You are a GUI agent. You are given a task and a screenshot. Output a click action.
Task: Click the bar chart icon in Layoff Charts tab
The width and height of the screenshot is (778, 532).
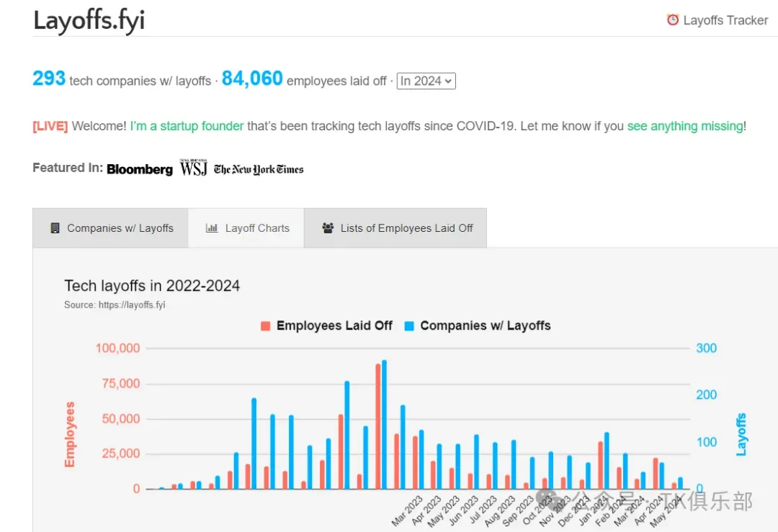coord(212,228)
